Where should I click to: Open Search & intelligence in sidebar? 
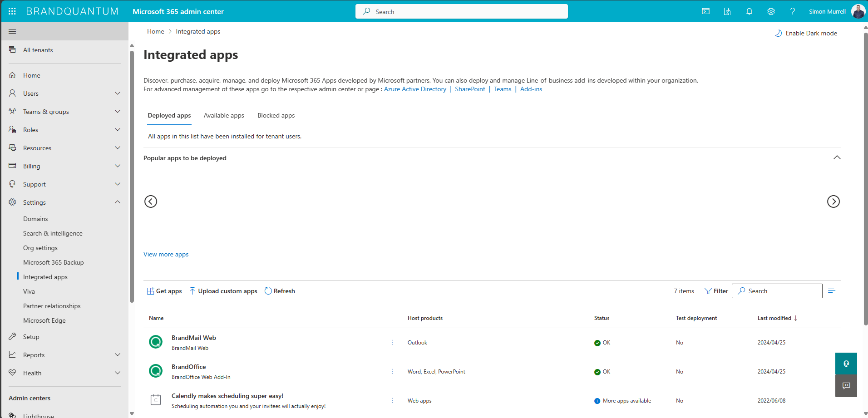[x=53, y=233]
